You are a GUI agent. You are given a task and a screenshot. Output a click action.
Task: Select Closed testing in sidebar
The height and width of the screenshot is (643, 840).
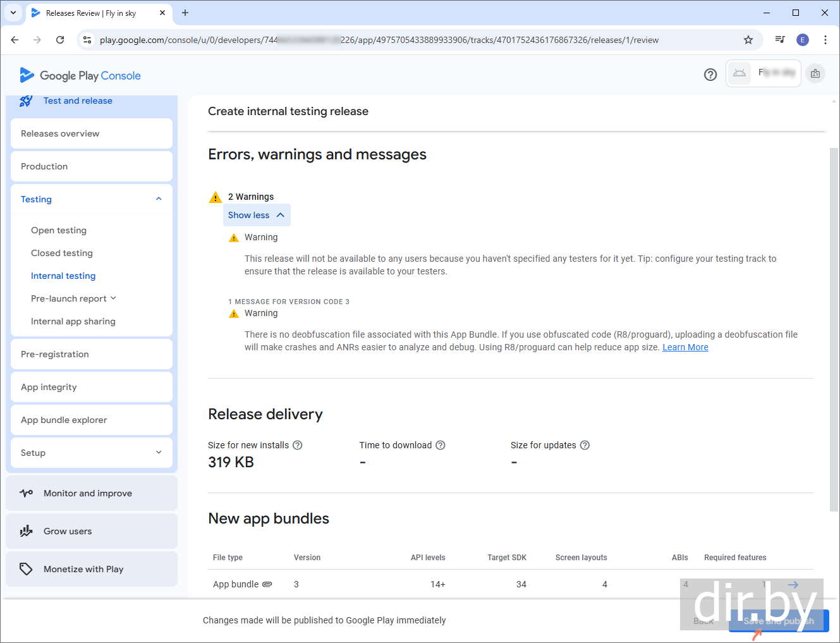(x=62, y=253)
